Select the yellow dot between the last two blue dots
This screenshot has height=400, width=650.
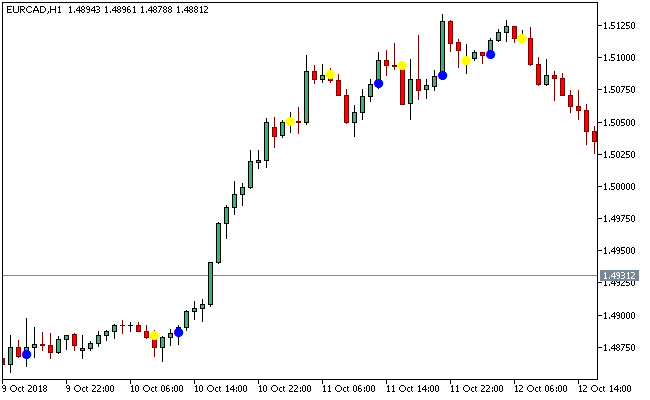point(466,60)
